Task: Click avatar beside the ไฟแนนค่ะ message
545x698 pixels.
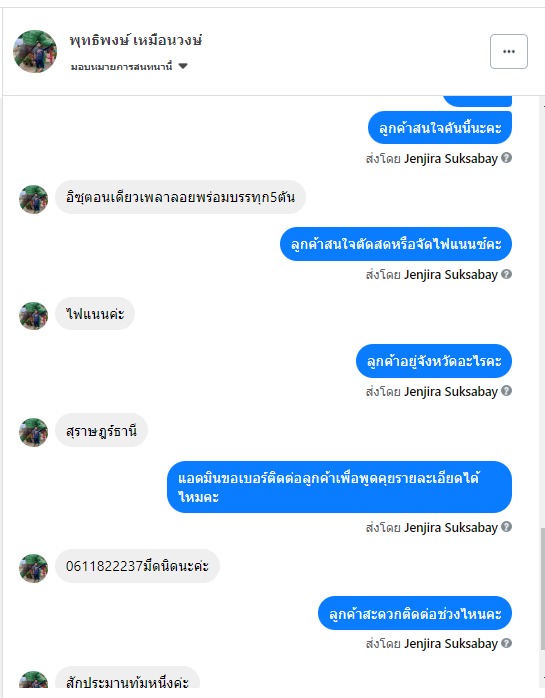Action: (x=33, y=316)
